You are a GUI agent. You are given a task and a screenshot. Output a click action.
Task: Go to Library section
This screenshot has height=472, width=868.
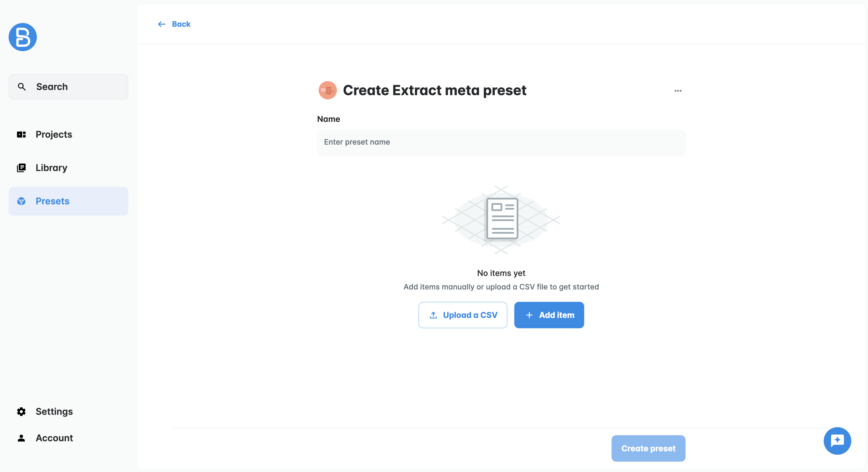[x=52, y=168]
